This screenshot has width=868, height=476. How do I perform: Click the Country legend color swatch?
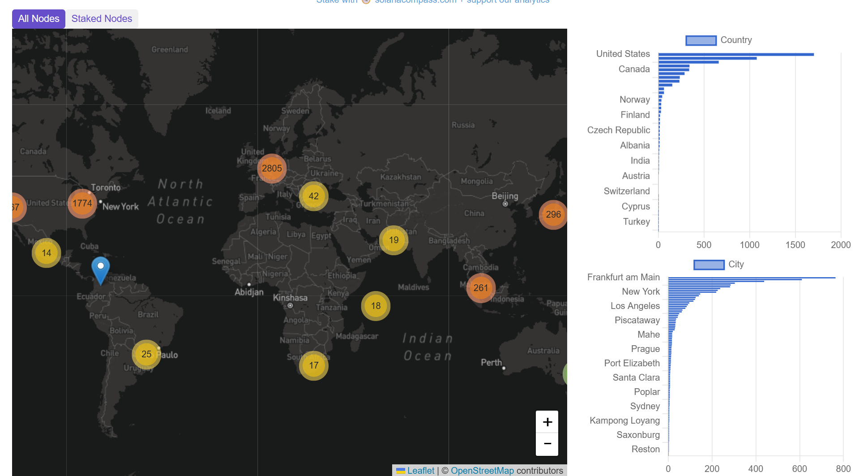click(701, 40)
